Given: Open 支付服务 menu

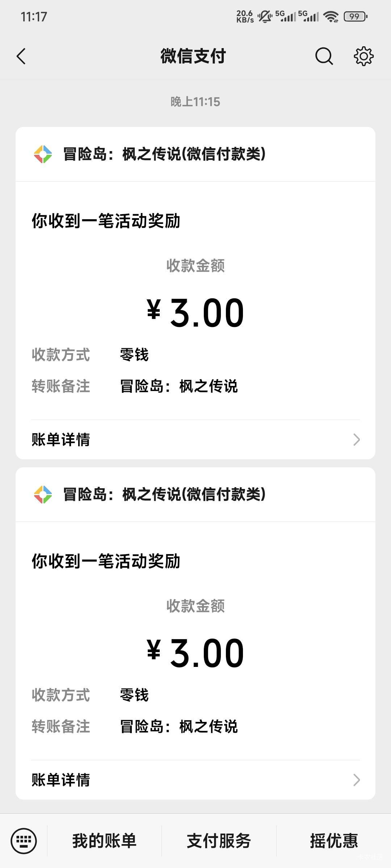Looking at the screenshot, I should coord(219,841).
